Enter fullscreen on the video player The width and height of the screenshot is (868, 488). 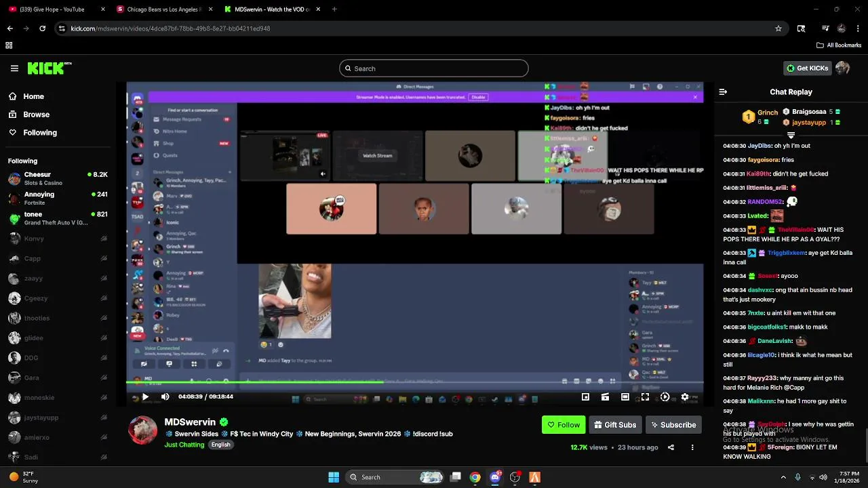[645, 396]
